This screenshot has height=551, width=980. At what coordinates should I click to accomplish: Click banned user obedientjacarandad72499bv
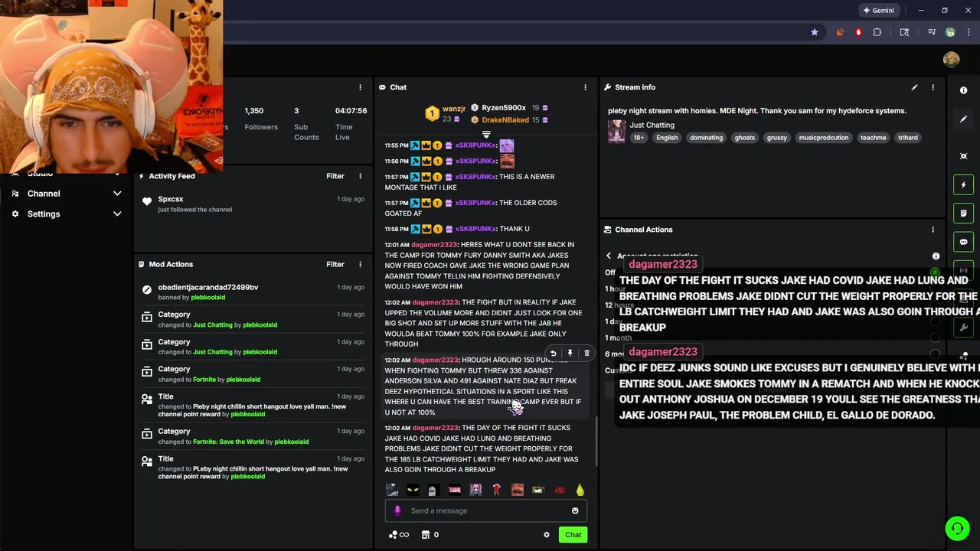208,287
